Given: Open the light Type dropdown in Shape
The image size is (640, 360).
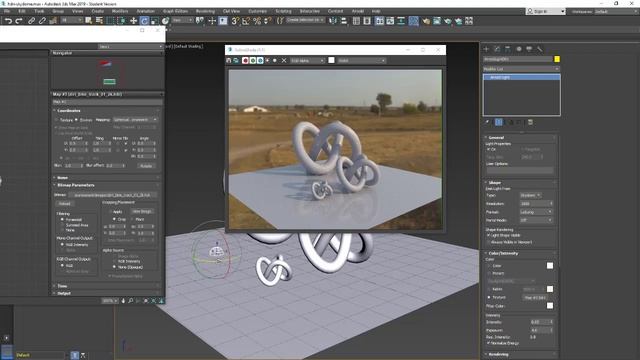Looking at the screenshot, I should pyautogui.click(x=530, y=196).
